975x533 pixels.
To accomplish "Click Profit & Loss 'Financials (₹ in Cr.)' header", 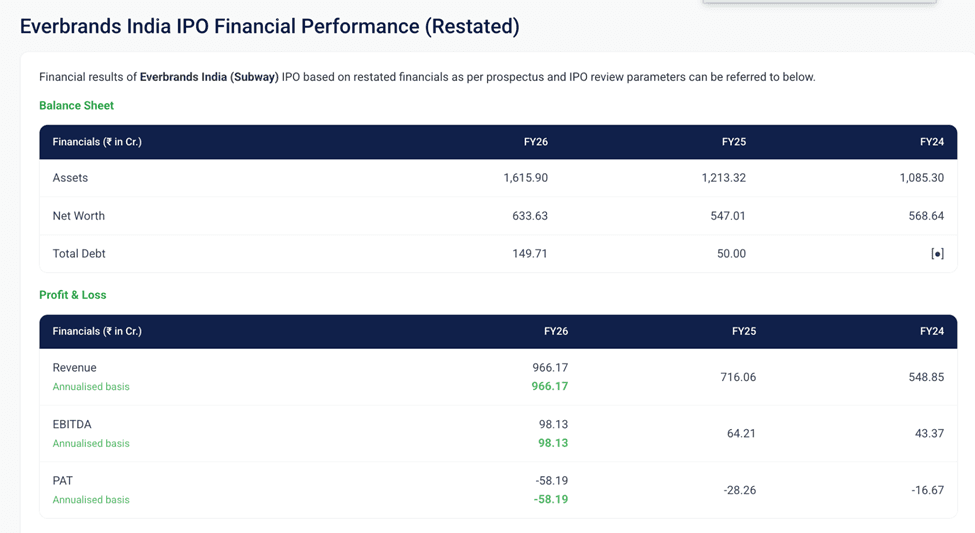I will (97, 331).
